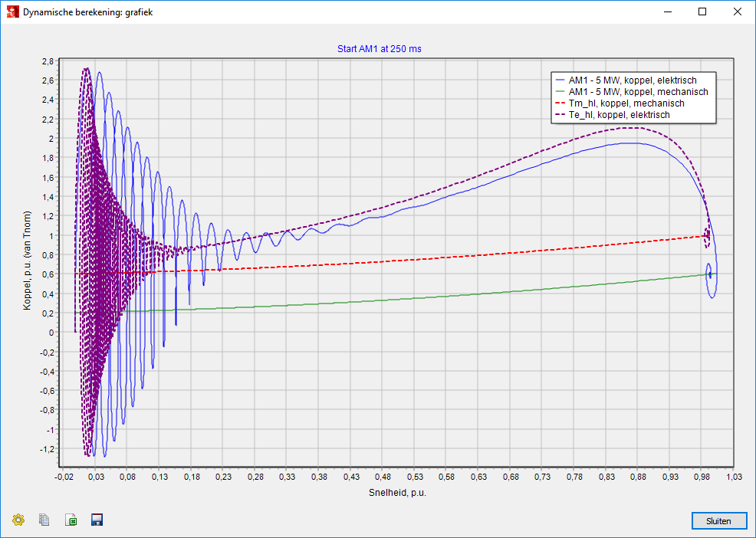Screen dimensions: 756x538
Task: Maximize the Dynamische berekening window
Action: (x=702, y=12)
